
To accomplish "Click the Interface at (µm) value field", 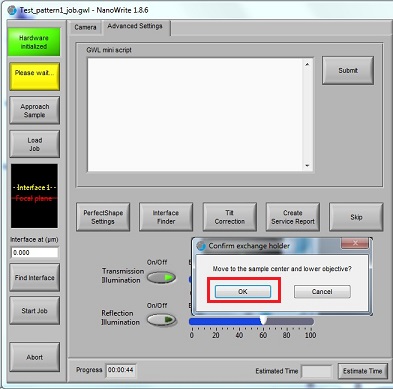I will pos(35,252).
